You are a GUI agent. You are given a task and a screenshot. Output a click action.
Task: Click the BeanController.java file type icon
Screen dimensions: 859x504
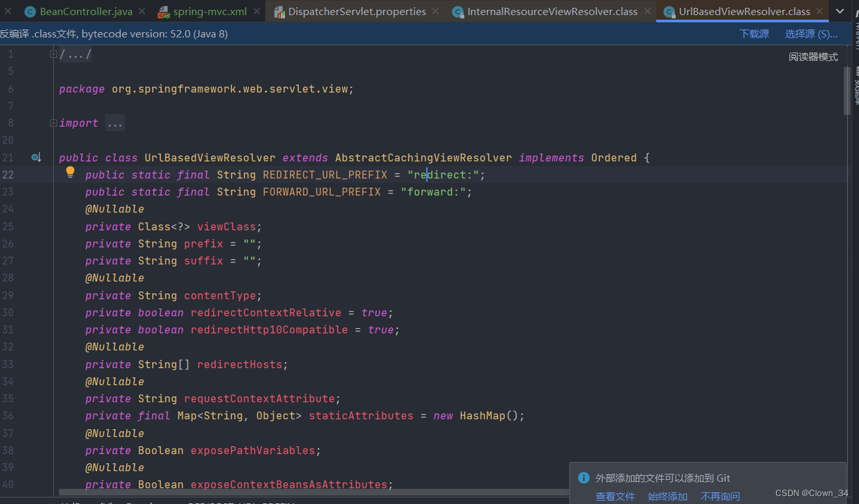pos(30,12)
